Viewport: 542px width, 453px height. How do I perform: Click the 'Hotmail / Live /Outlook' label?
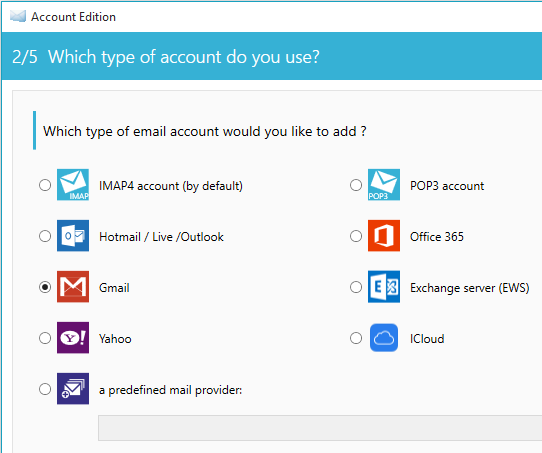161,237
